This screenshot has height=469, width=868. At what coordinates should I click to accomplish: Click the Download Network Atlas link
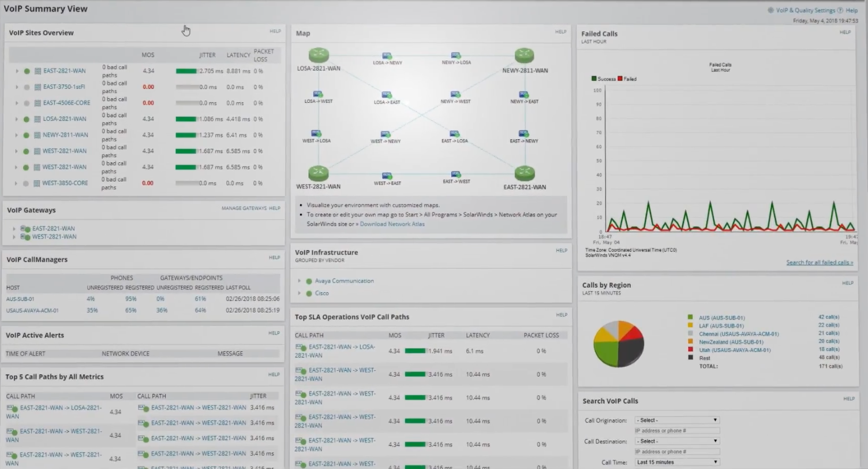pyautogui.click(x=392, y=224)
